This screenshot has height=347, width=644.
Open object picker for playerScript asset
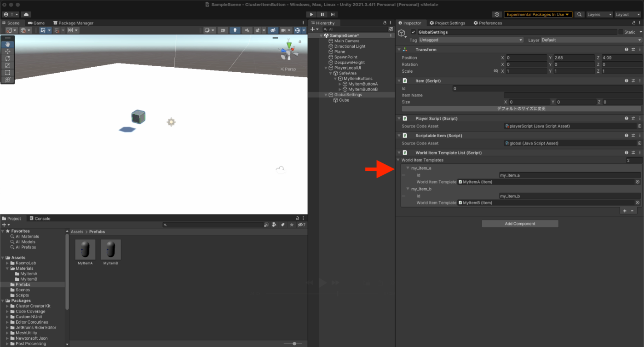[x=639, y=126]
